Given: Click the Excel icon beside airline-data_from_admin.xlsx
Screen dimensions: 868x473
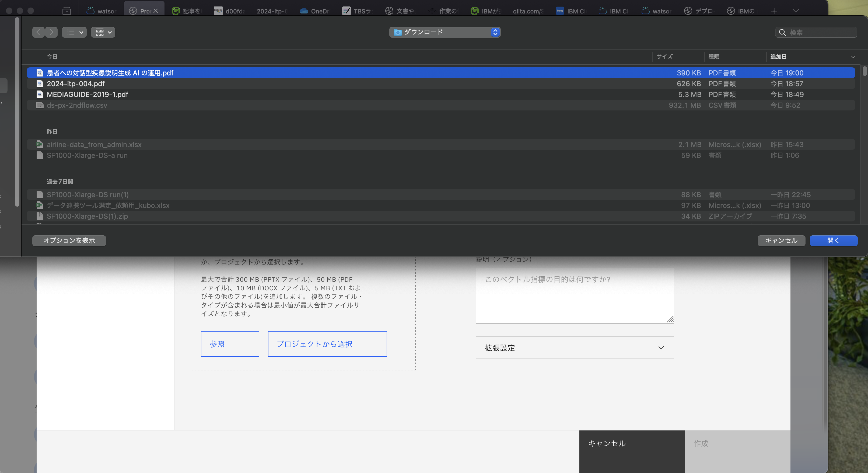Looking at the screenshot, I should 39,144.
